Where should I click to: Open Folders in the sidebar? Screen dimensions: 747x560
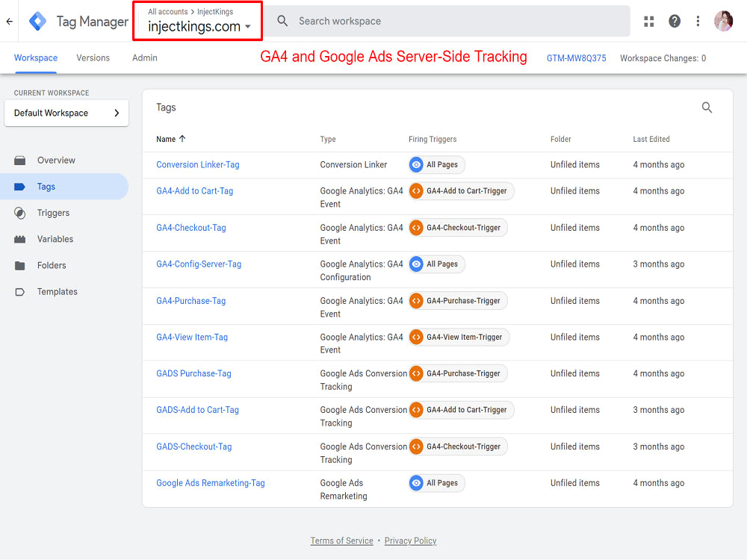(x=52, y=265)
